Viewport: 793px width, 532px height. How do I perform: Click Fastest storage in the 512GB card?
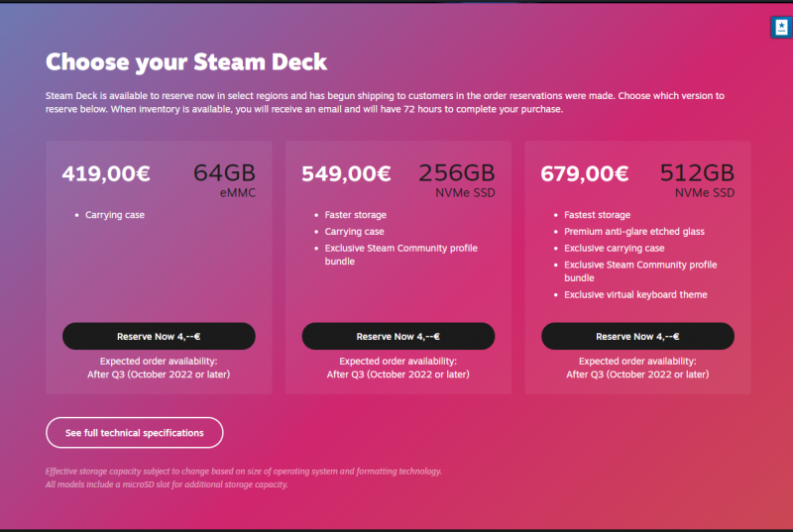click(x=598, y=215)
